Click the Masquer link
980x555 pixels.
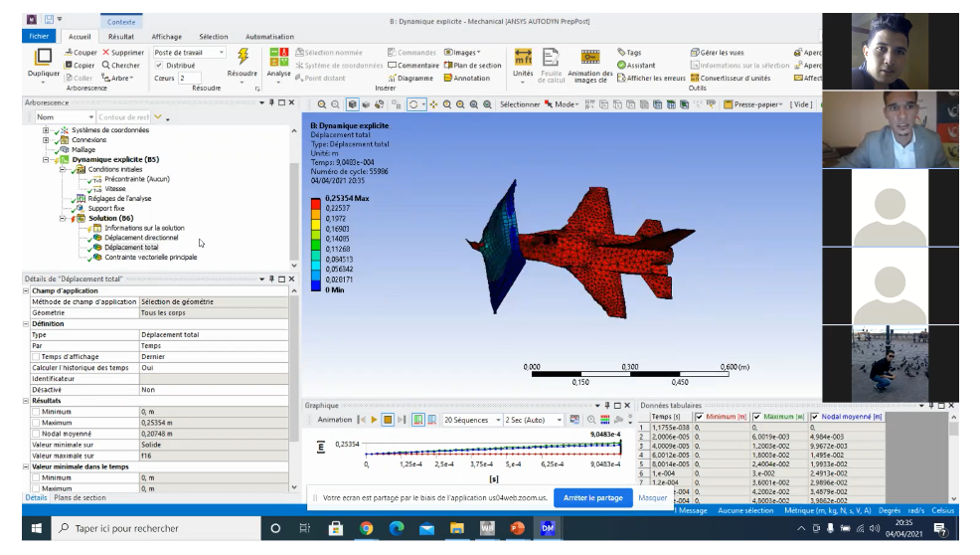pyautogui.click(x=652, y=498)
